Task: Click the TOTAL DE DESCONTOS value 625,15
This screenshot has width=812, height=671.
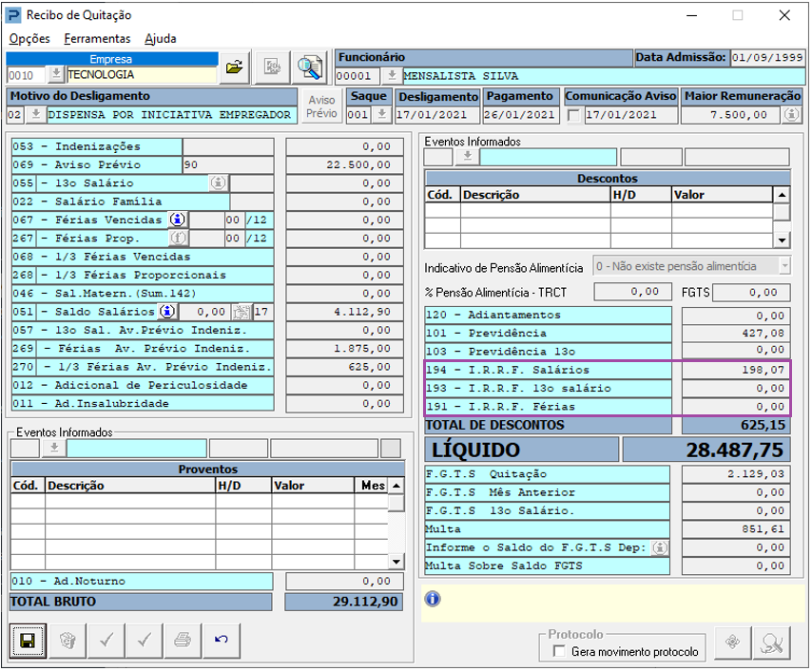Action: tap(736, 425)
